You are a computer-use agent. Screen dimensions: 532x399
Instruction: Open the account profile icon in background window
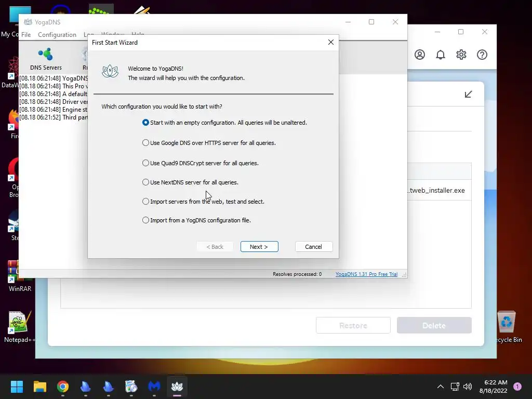[420, 55]
